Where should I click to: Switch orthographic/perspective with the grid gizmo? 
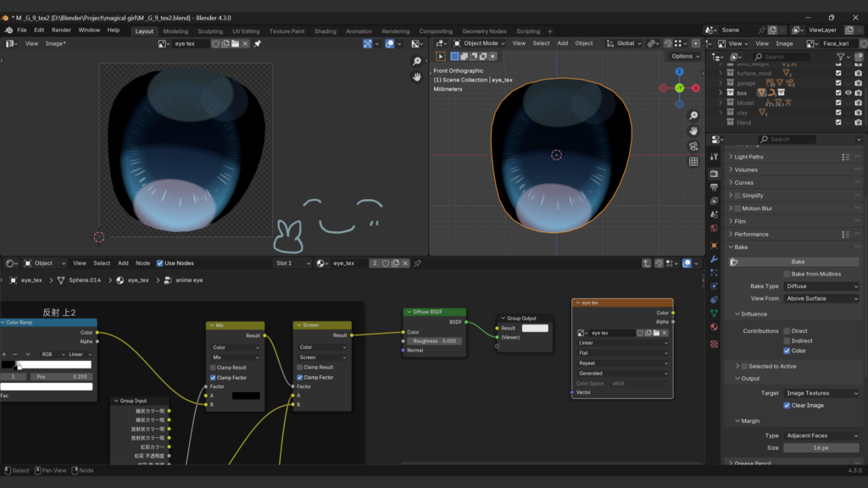(x=693, y=161)
